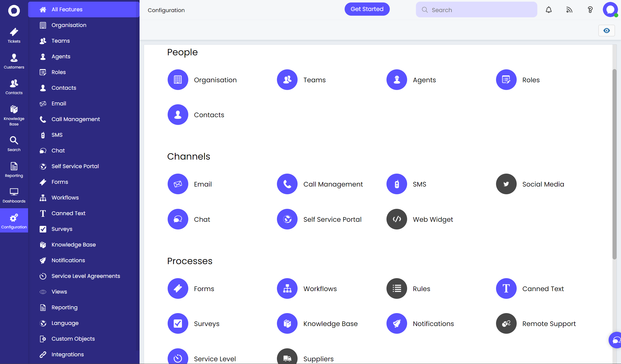Click the Surveys checkbox icon in sidebar
Image resolution: width=621 pixels, height=364 pixels.
(43, 229)
